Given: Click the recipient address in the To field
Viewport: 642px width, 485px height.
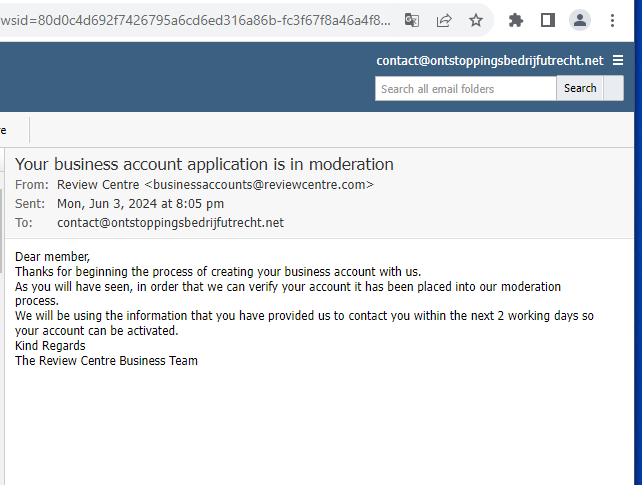Looking at the screenshot, I should click(x=170, y=223).
